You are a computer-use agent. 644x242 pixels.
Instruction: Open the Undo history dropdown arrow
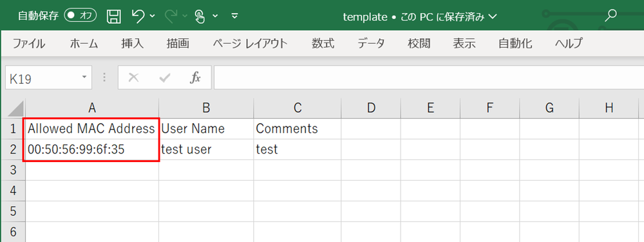(153, 16)
